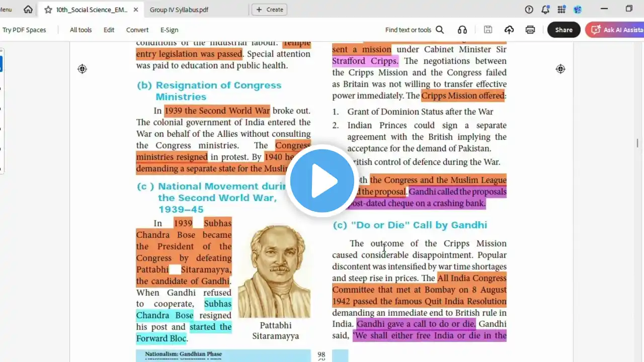Viewport: 644px width, 362px height.
Task: Click the headphones icon in the toolbar
Action: pos(462,30)
